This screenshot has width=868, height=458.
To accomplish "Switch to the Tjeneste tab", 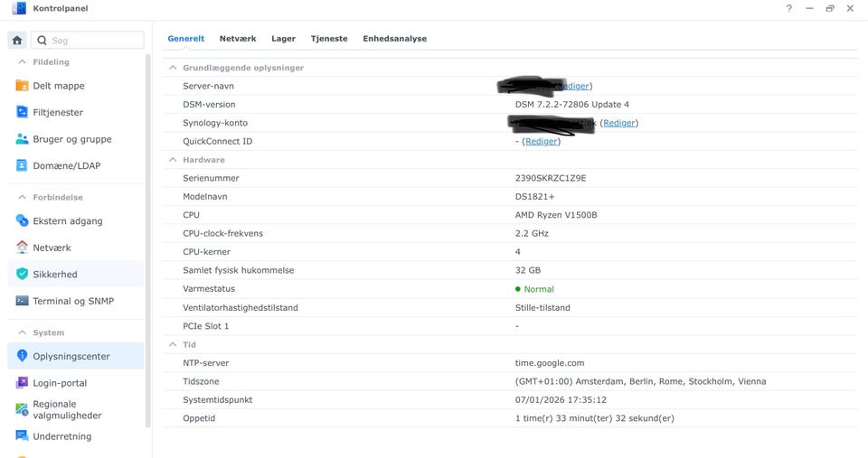I will [329, 38].
